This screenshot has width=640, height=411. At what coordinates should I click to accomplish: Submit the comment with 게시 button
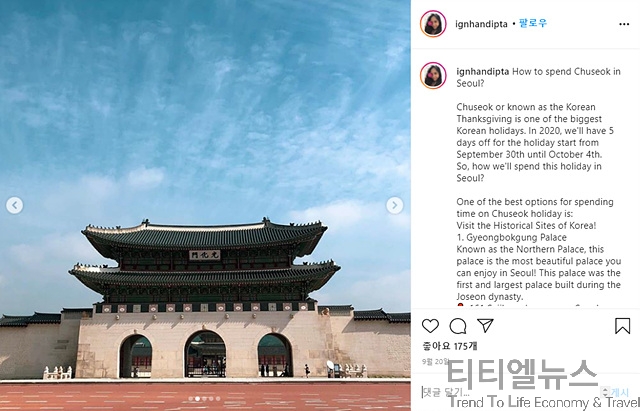point(620,393)
